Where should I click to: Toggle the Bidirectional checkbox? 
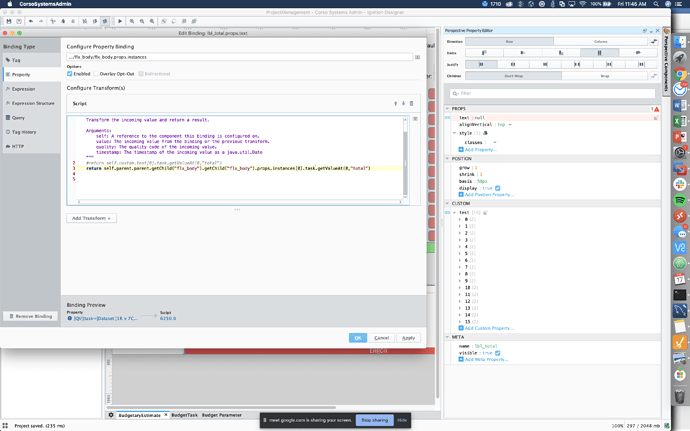point(141,74)
